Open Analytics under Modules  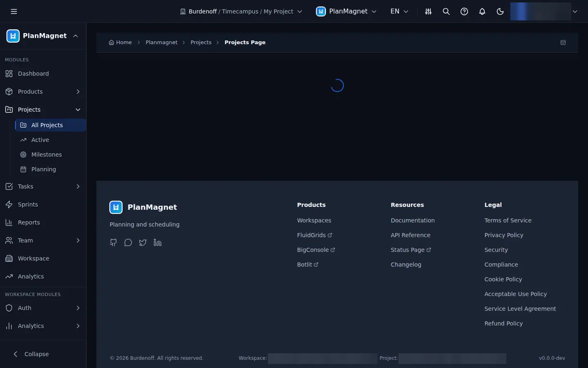43,276
